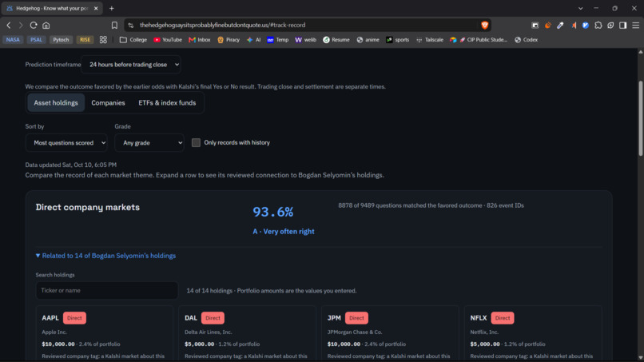Click the blue checkmark extension icon

point(586,25)
